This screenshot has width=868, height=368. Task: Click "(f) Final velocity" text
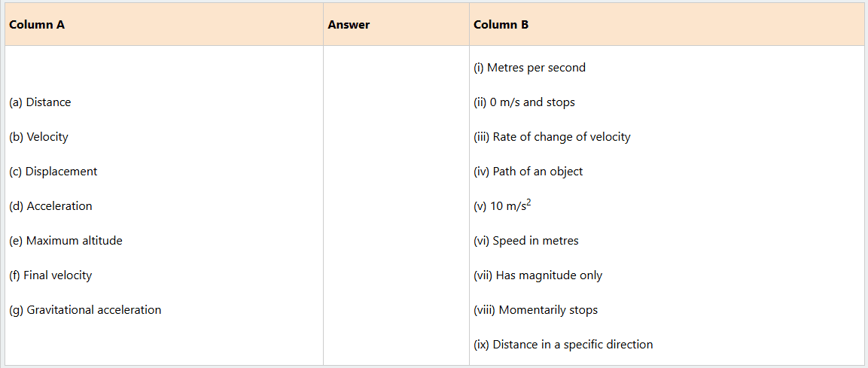(50, 275)
